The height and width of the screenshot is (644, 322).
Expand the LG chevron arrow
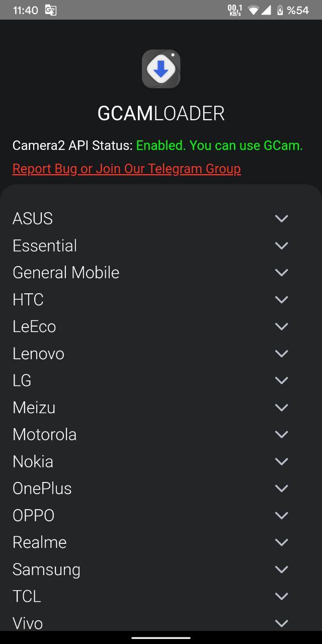point(282,380)
